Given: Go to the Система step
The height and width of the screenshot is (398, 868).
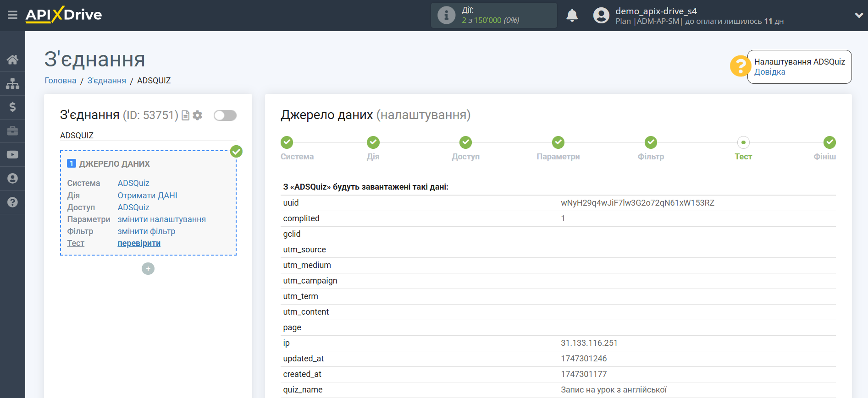Looking at the screenshot, I should (x=287, y=142).
